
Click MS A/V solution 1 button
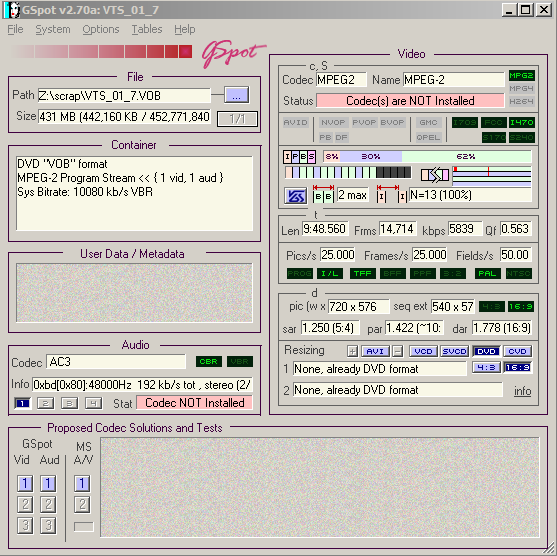click(x=82, y=484)
